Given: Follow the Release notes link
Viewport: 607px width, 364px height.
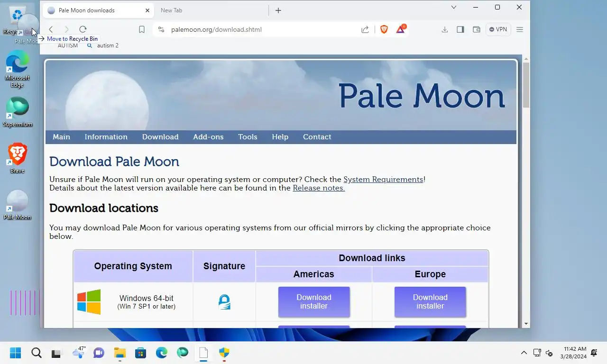Looking at the screenshot, I should pos(319,188).
